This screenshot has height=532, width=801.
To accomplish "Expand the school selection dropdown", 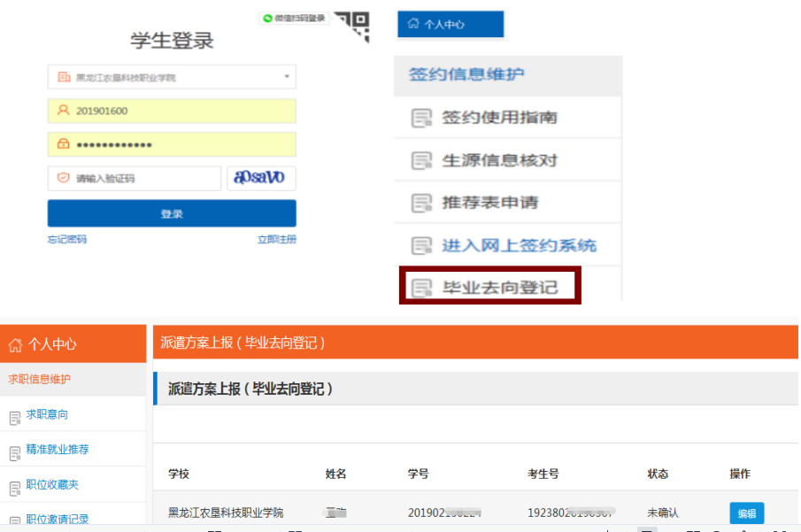I will (x=285, y=77).
